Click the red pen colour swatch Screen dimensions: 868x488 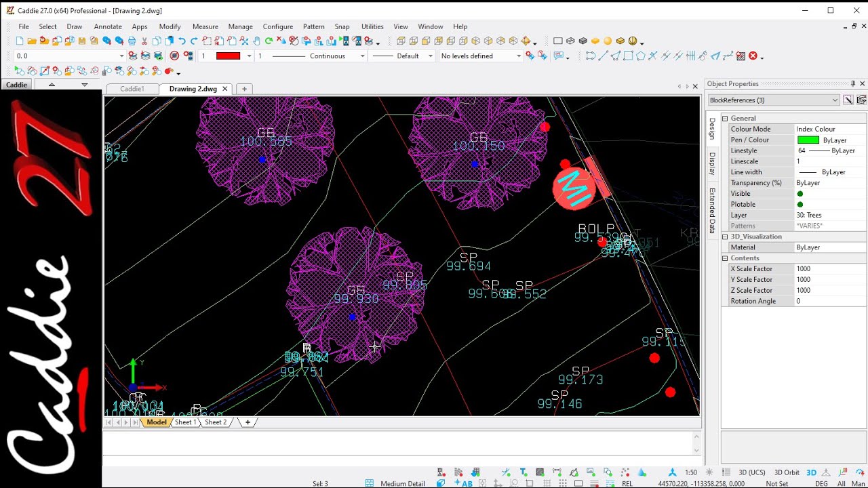pyautogui.click(x=228, y=56)
